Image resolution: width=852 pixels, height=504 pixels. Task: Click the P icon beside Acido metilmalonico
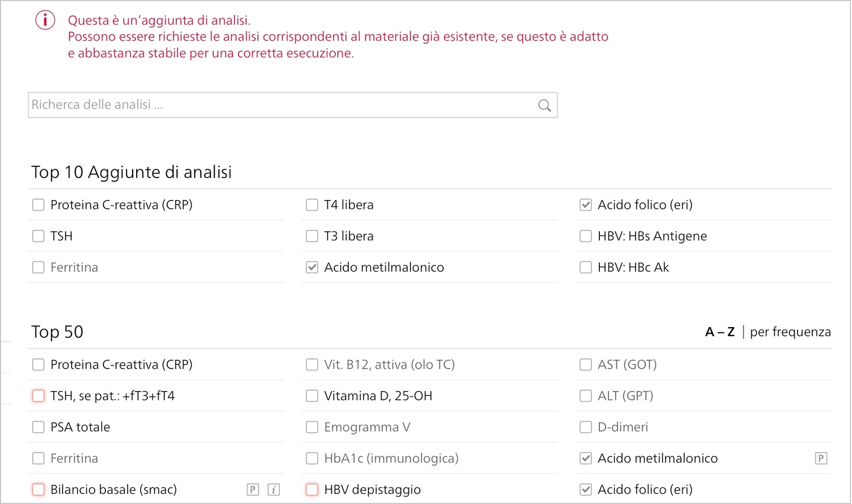coord(821,458)
